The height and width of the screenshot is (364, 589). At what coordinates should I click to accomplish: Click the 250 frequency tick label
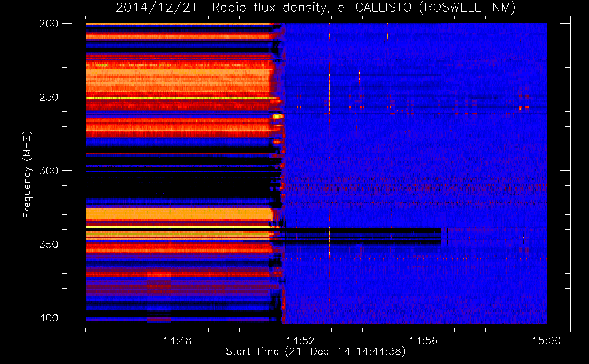49,97
